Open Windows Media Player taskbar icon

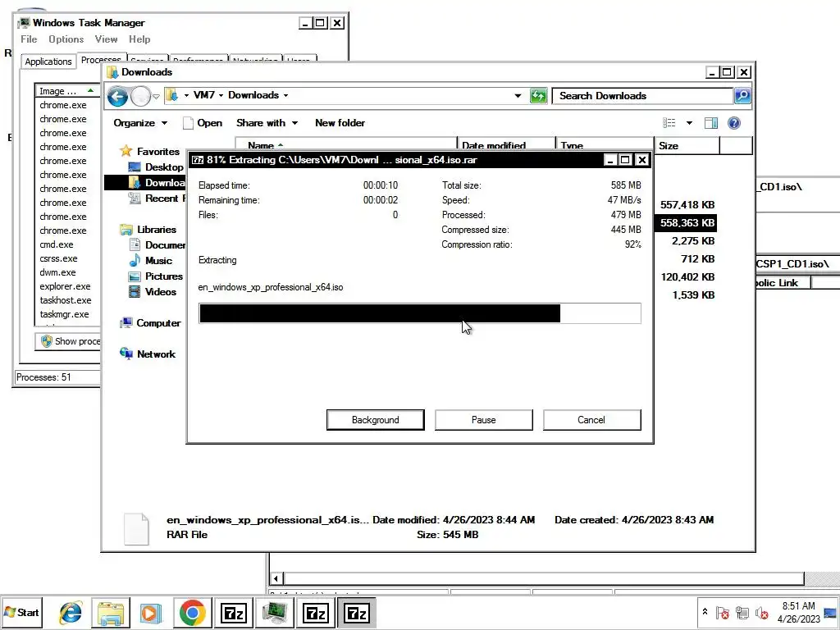(x=152, y=613)
